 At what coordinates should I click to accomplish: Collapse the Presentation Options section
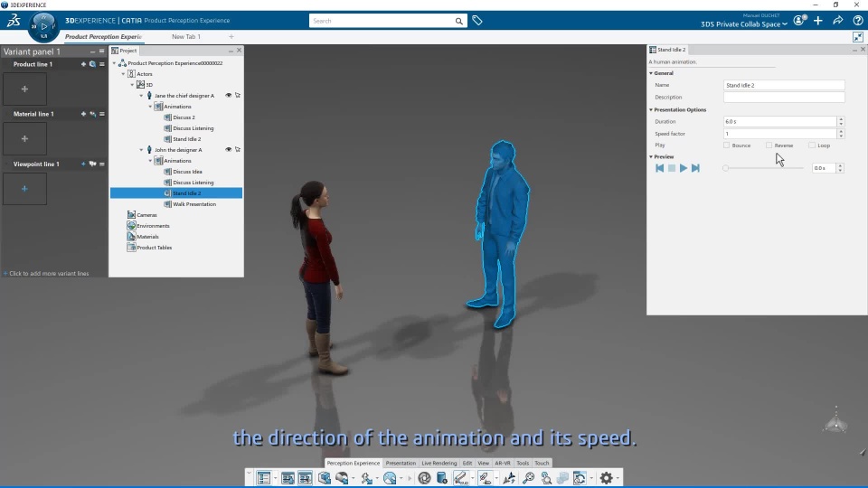(x=651, y=109)
